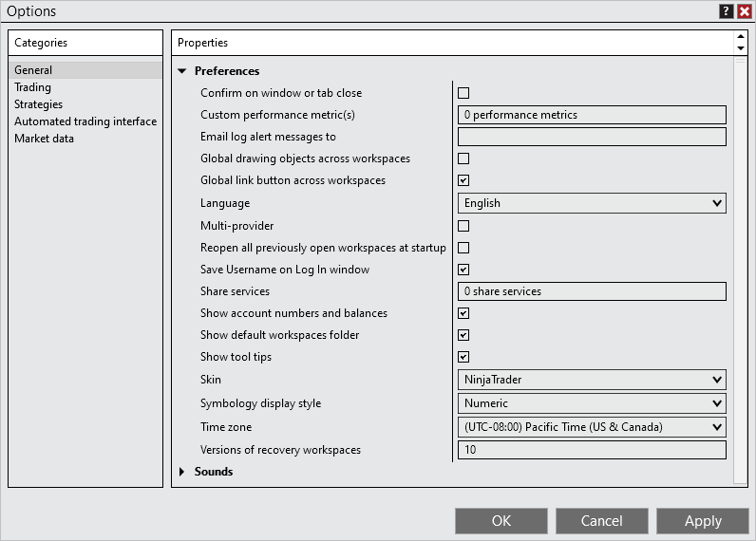Open the 0 share services field
This screenshot has height=541, width=756.
(592, 291)
